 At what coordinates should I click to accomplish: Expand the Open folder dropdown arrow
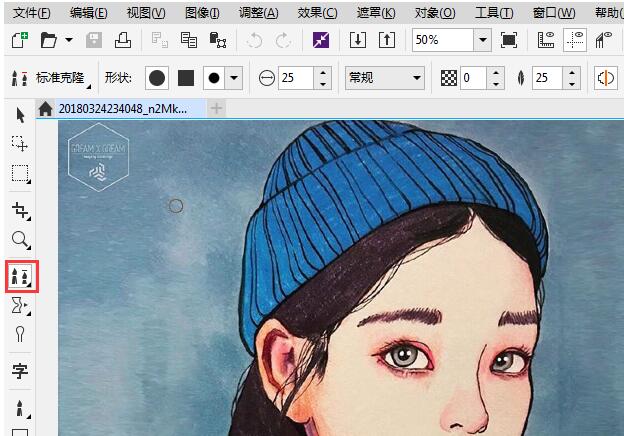(x=69, y=40)
